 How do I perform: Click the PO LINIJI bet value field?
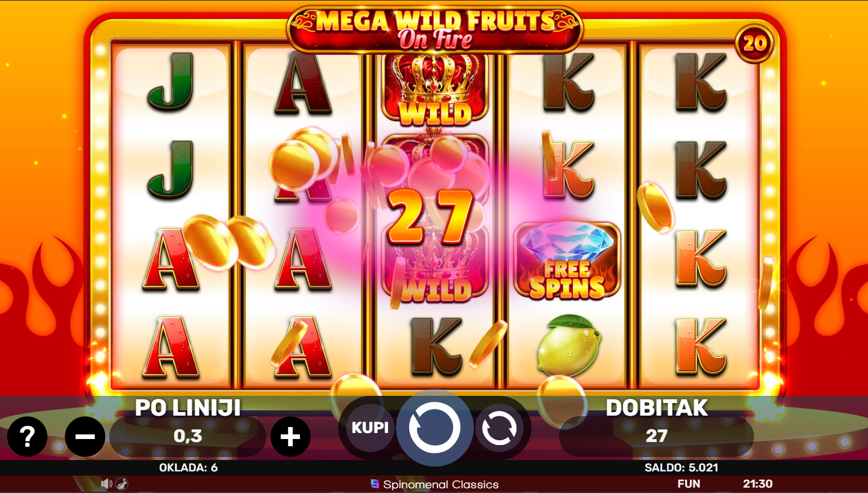tap(188, 437)
